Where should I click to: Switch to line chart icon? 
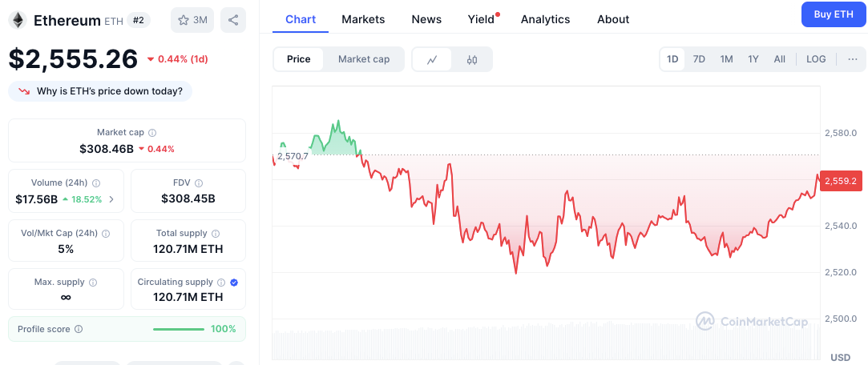tap(432, 60)
